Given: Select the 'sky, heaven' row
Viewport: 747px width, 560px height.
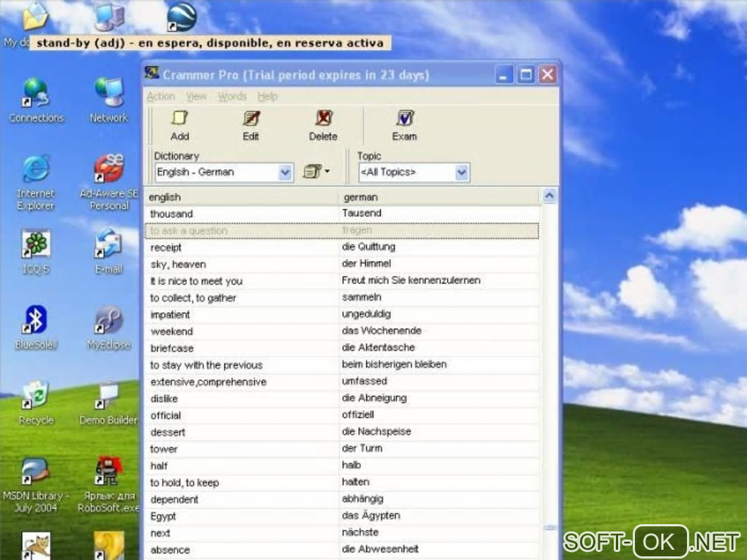Looking at the screenshot, I should click(x=342, y=264).
